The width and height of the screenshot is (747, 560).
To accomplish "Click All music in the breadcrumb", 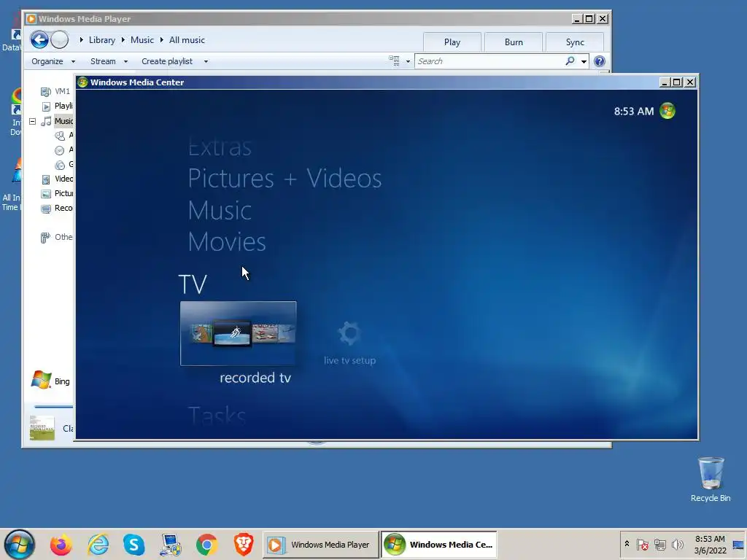I will pyautogui.click(x=187, y=40).
